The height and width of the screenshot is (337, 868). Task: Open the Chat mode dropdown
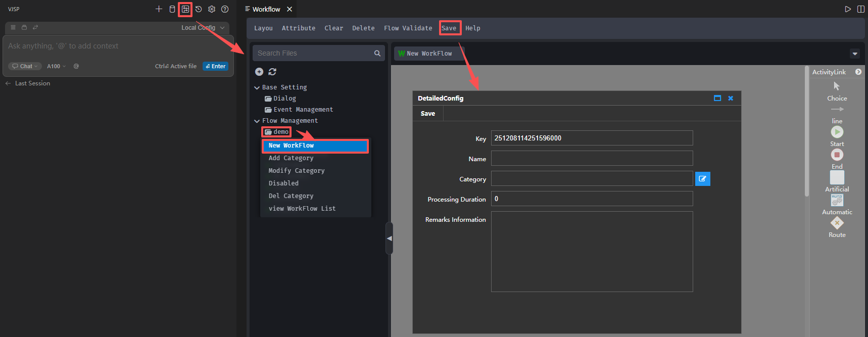[x=25, y=66]
